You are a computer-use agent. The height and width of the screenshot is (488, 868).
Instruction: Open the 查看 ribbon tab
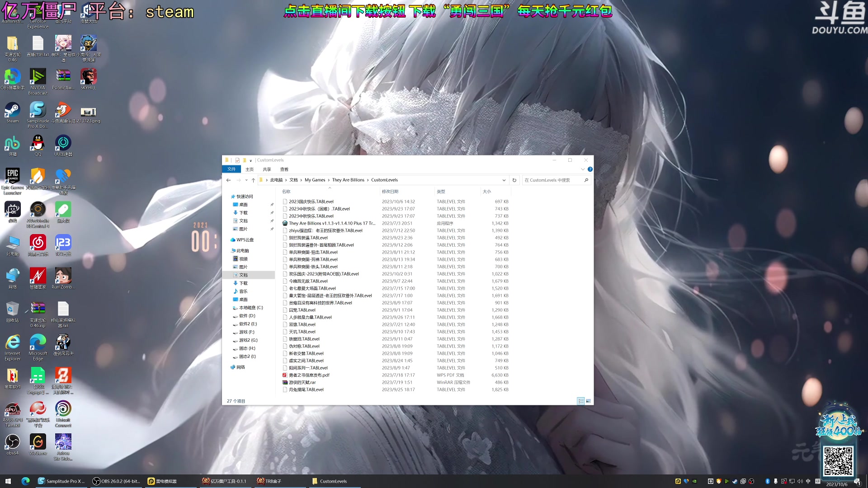[x=284, y=169]
